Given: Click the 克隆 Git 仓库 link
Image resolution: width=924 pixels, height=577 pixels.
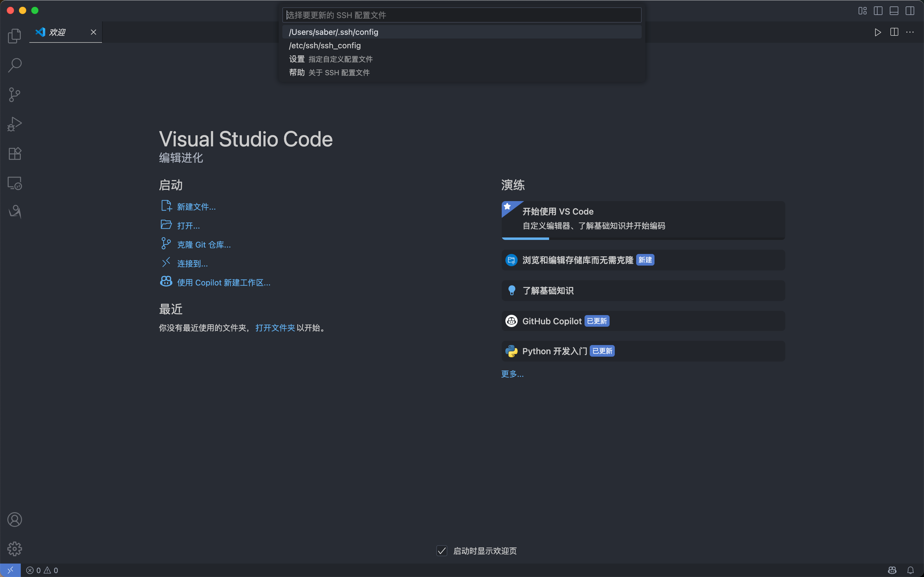Looking at the screenshot, I should tap(204, 244).
